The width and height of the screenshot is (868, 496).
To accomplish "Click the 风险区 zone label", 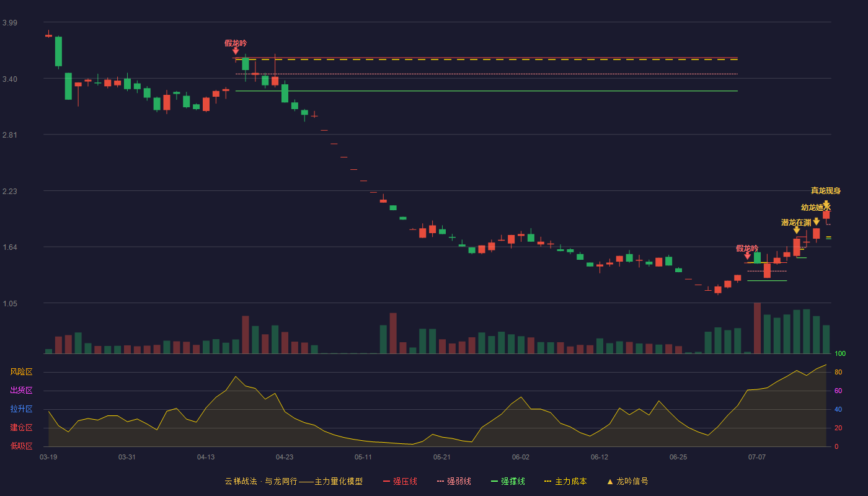I will tap(21, 372).
